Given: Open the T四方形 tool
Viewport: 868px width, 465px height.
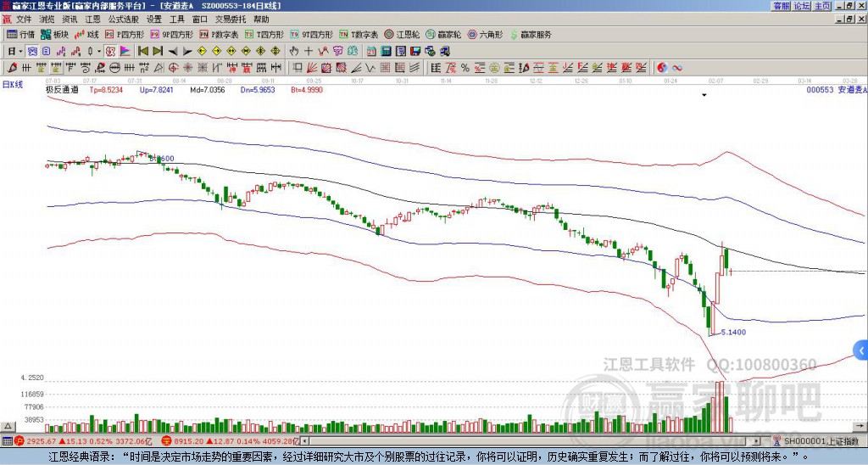Looking at the screenshot, I should [x=264, y=34].
